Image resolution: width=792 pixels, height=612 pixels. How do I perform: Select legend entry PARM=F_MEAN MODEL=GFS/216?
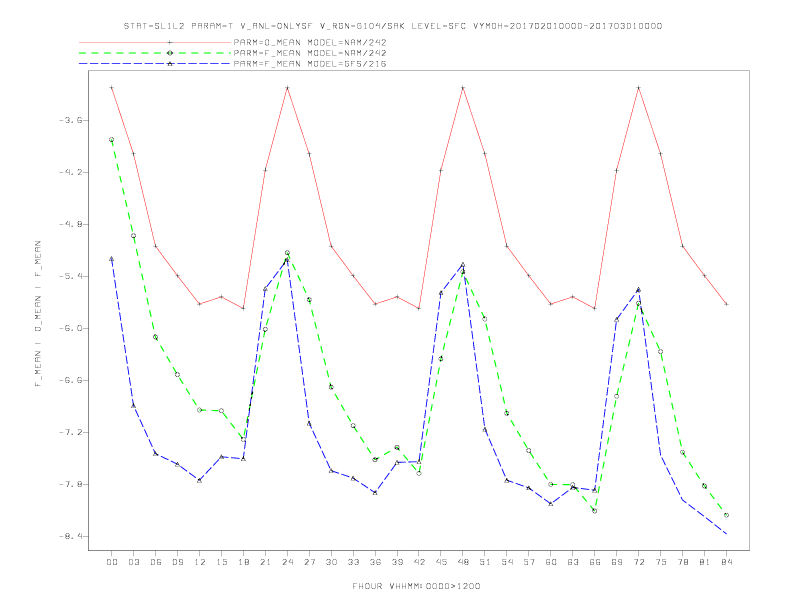[x=310, y=64]
